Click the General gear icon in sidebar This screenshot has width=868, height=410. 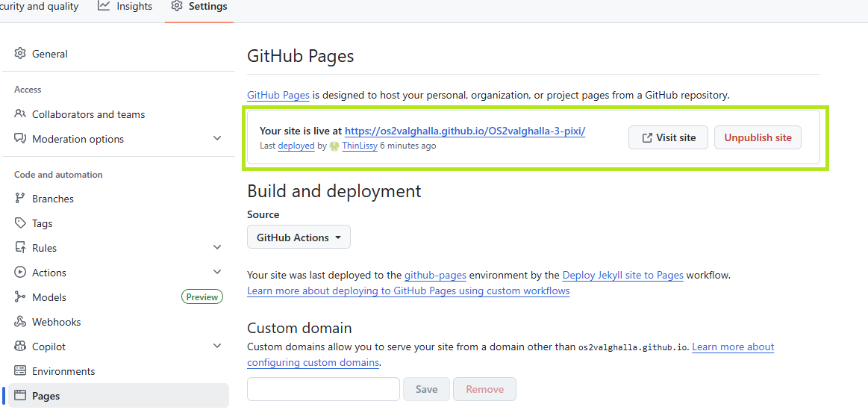[x=20, y=54]
